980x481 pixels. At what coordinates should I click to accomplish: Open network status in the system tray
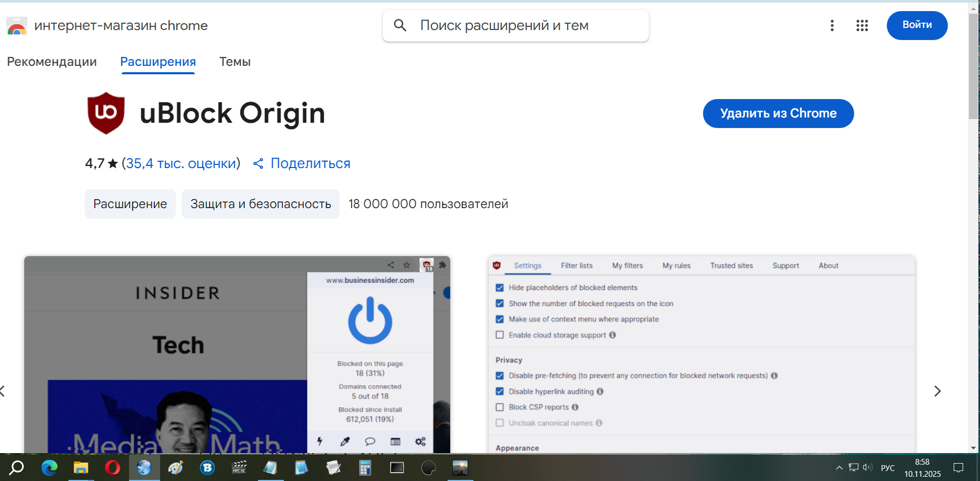[854, 467]
